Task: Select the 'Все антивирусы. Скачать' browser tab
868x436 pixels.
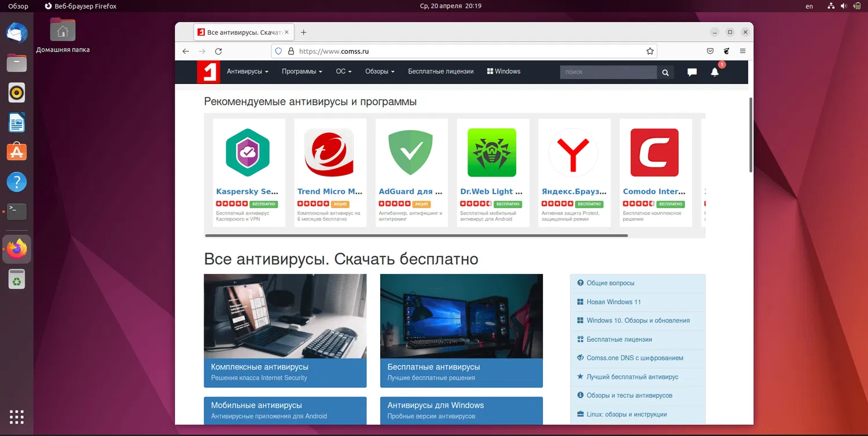Action: point(243,32)
